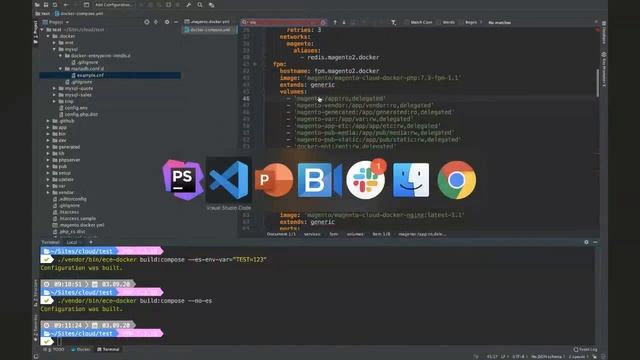640x360 pixels.
Task: Click the terminal prompt input line
Action: point(318,341)
